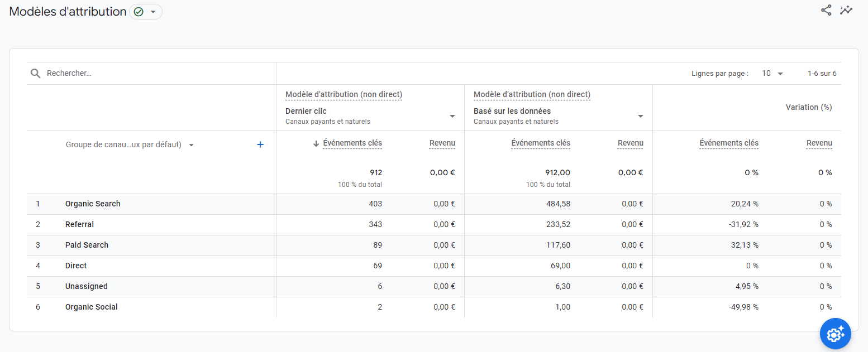The width and height of the screenshot is (868, 352).
Task: Click the 912,00 data-driven total
Action: point(557,172)
